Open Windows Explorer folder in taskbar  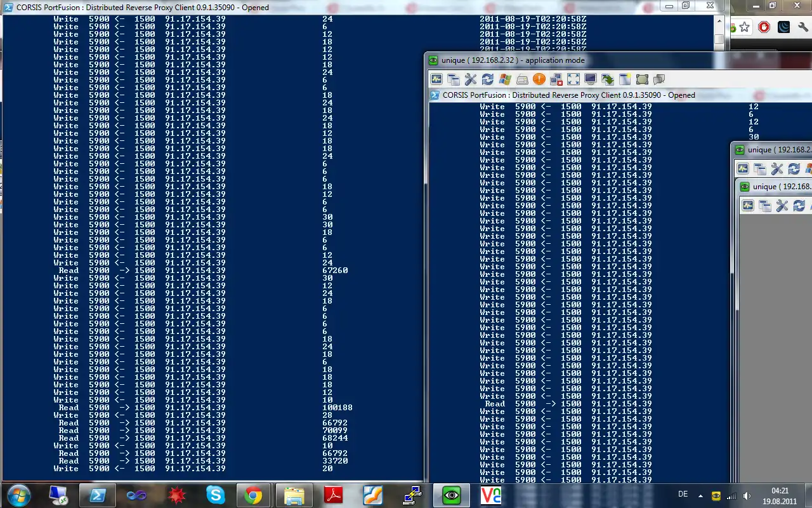click(x=294, y=495)
